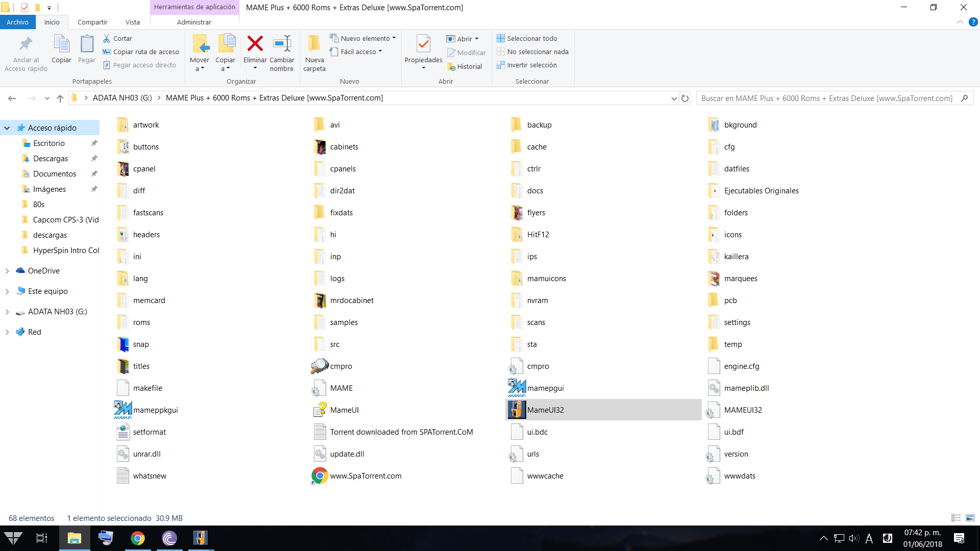Expand Este equipo in the sidebar
Image resolution: width=980 pixels, height=551 pixels.
click(x=7, y=291)
